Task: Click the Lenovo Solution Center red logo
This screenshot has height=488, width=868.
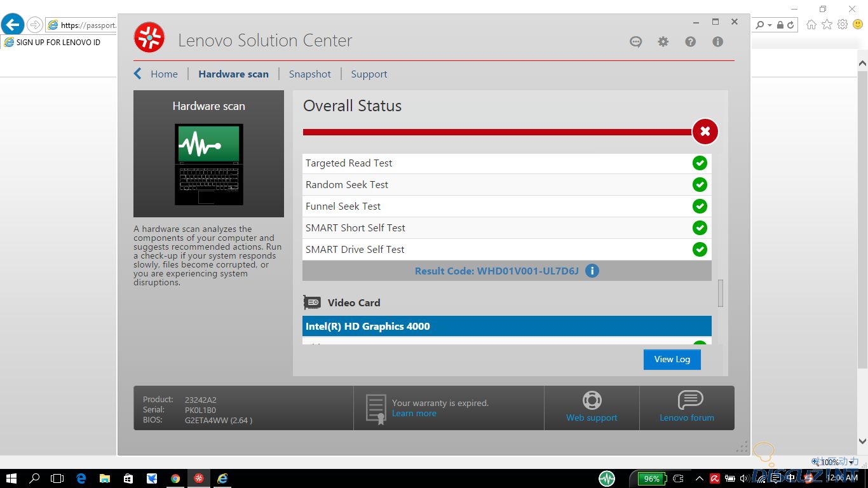Action: 149,37
